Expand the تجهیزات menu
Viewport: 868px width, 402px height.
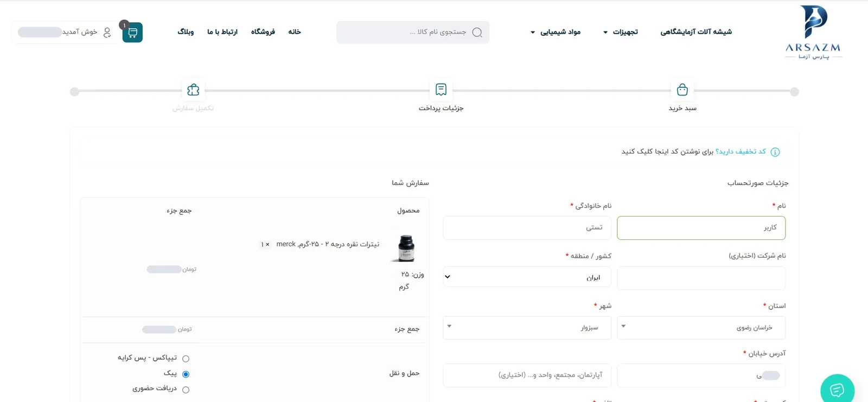coord(621,32)
